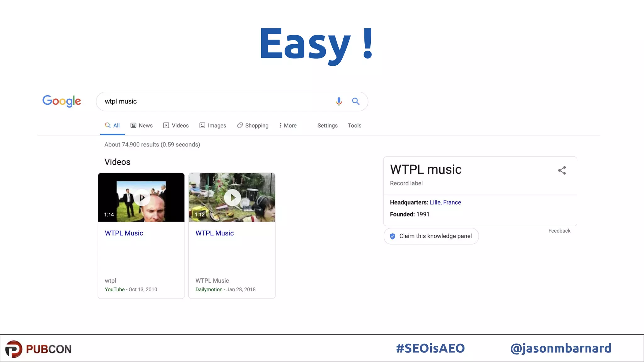Click the blue magnifying glass search icon
The height and width of the screenshot is (362, 644).
click(x=356, y=101)
